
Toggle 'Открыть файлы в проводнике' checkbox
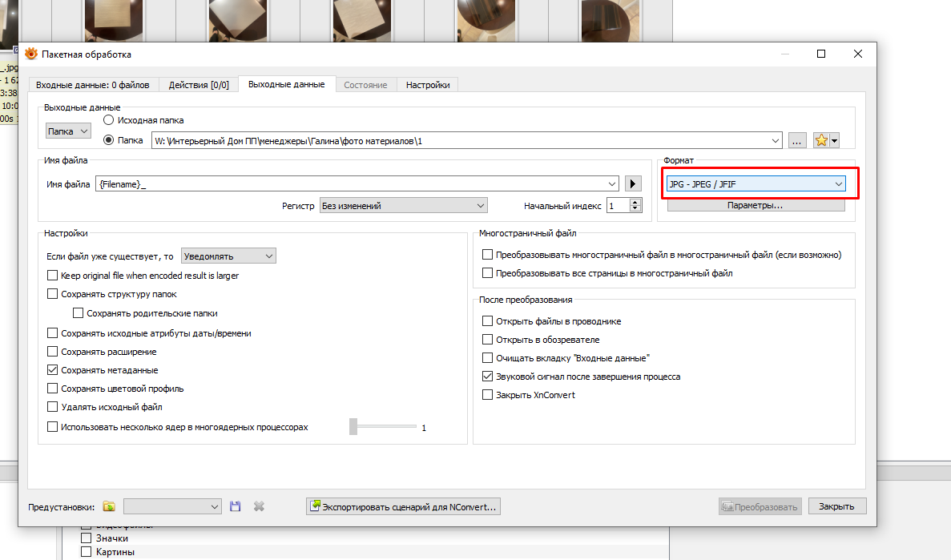click(x=487, y=321)
